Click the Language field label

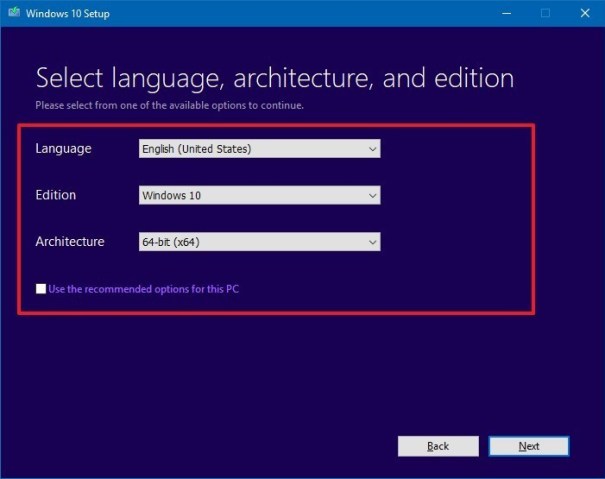coord(63,149)
